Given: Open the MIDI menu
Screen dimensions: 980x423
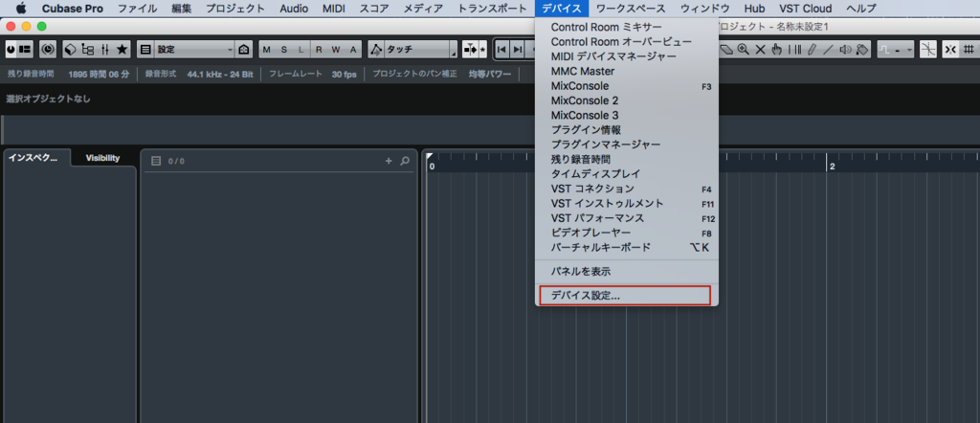Looking at the screenshot, I should [x=334, y=9].
